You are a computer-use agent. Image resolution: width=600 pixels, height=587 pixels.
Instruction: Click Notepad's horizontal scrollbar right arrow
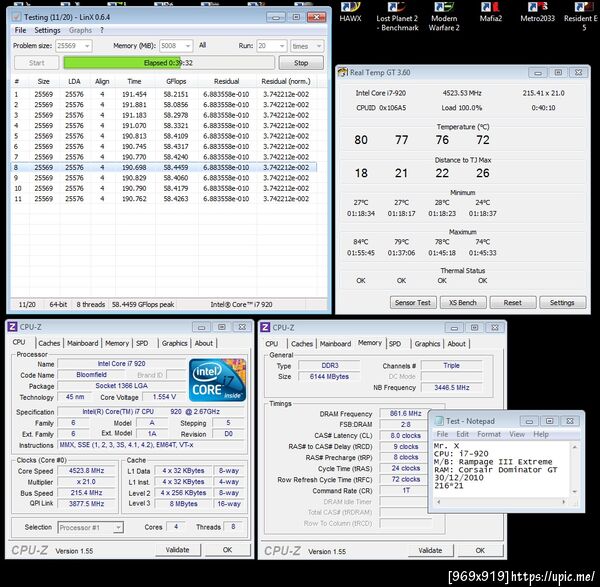(x=563, y=501)
